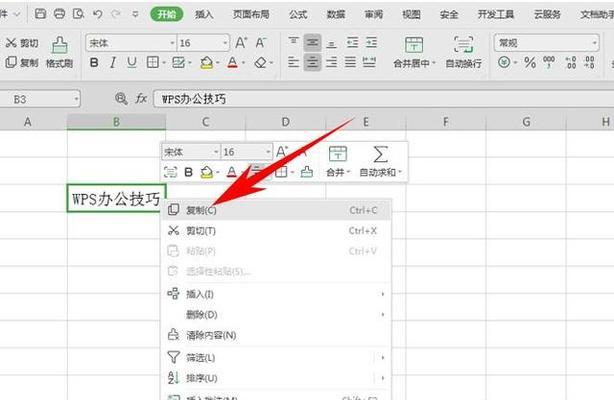Copy using the ribbon 复制 button

tap(22, 62)
